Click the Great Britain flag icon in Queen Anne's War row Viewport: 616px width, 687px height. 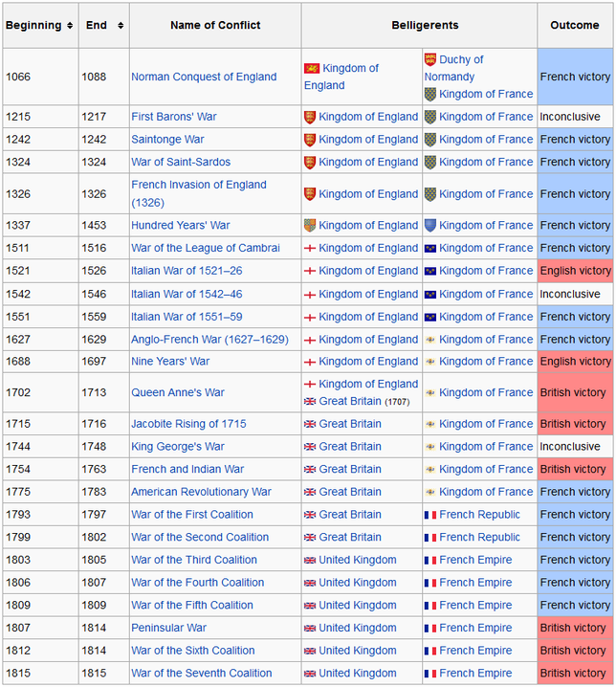tap(310, 401)
